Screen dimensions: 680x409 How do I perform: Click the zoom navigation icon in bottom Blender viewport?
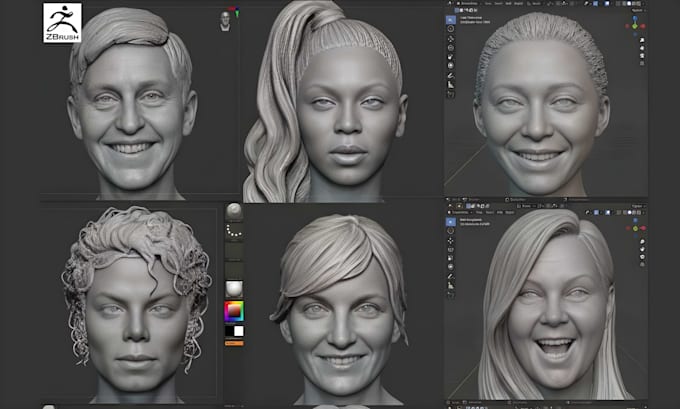tap(642, 242)
